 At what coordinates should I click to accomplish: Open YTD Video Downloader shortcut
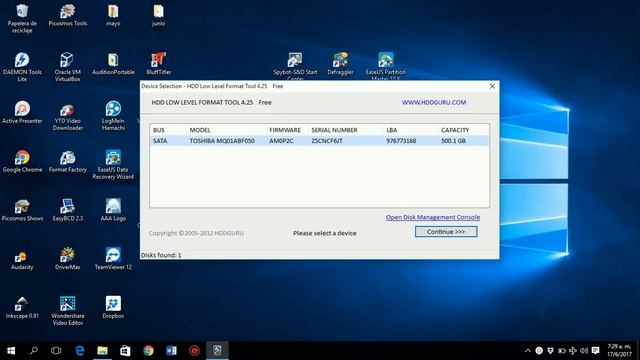(x=68, y=116)
